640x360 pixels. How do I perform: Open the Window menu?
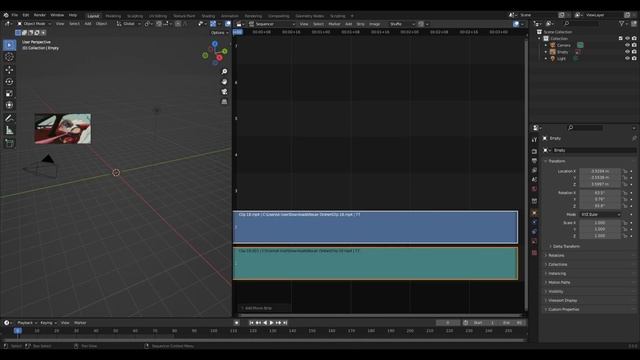click(57, 15)
